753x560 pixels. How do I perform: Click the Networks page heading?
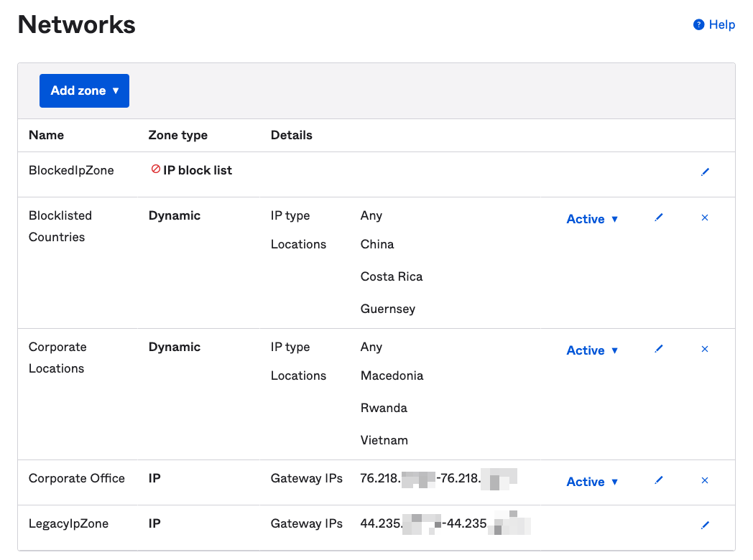coord(76,24)
